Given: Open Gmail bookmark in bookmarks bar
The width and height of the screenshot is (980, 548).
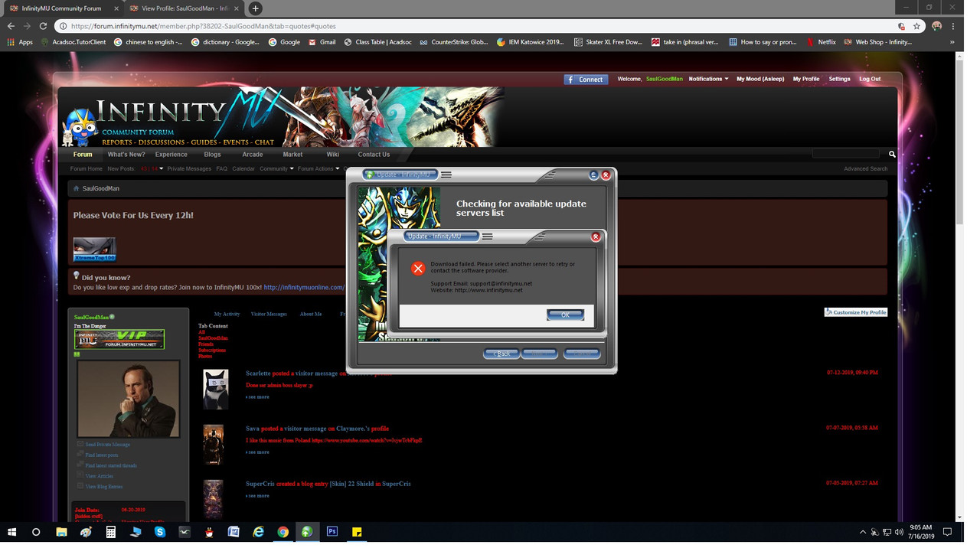Looking at the screenshot, I should pyautogui.click(x=322, y=42).
